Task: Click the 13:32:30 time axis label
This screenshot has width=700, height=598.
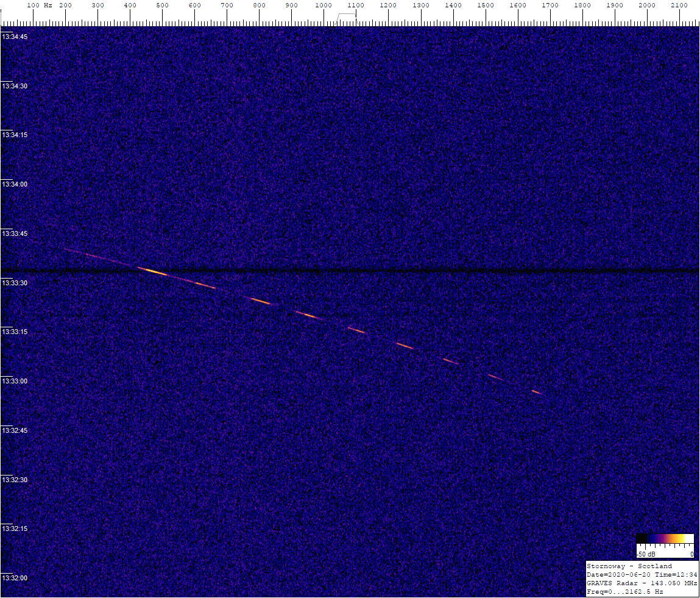Action: coord(15,480)
